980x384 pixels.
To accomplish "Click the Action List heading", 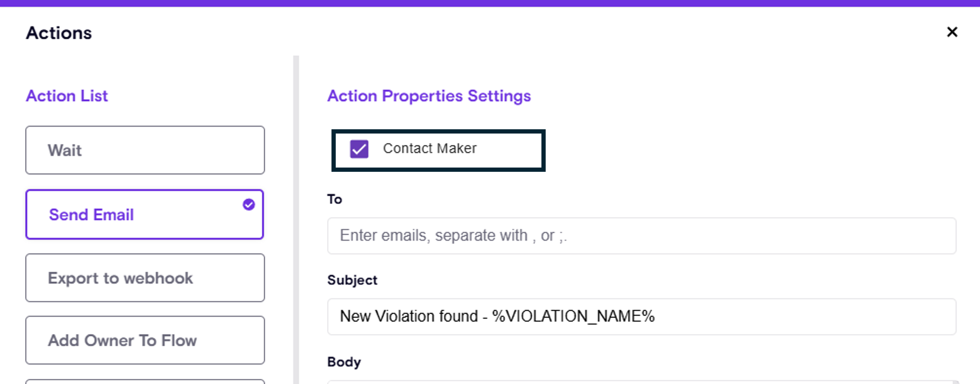I will (x=67, y=96).
